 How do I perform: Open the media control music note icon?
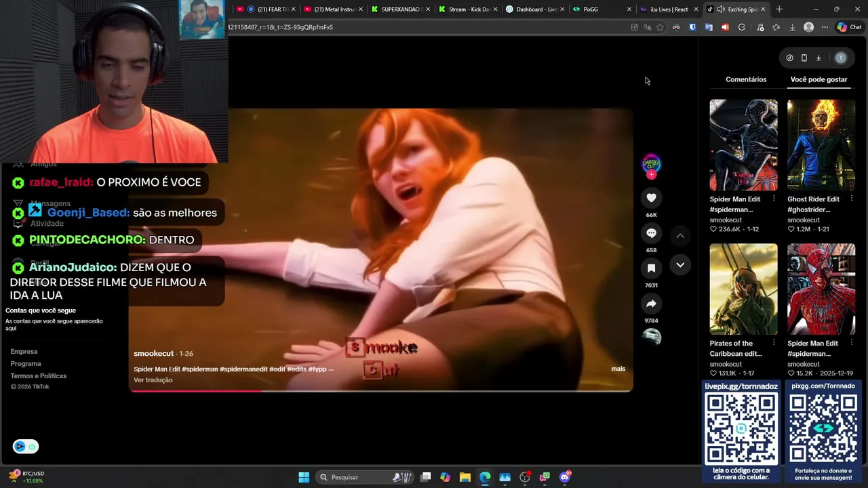(x=759, y=27)
